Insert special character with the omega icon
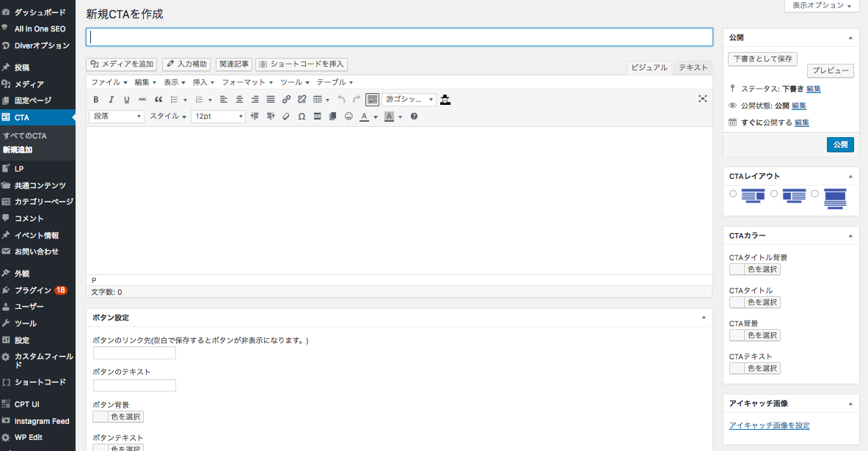The image size is (868, 451). pyautogui.click(x=302, y=116)
